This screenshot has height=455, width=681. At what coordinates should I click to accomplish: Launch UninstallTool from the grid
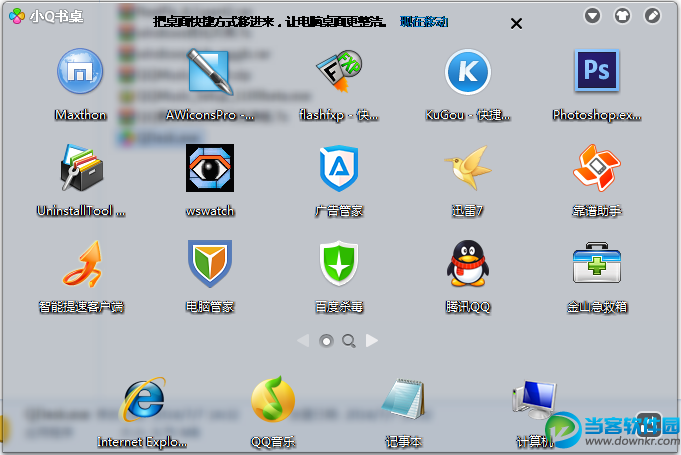[81, 168]
